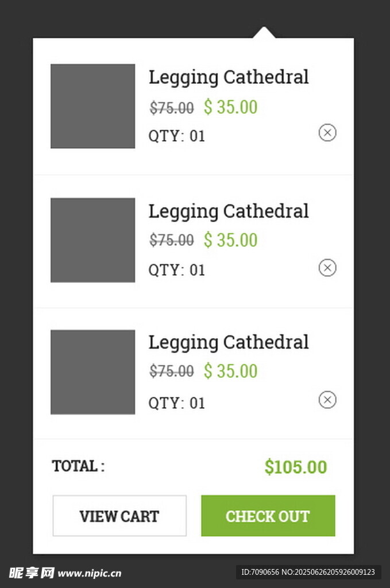Screen dimensions: 390x588
Task: Click the first item's green $35.00 price
Action: point(231,107)
